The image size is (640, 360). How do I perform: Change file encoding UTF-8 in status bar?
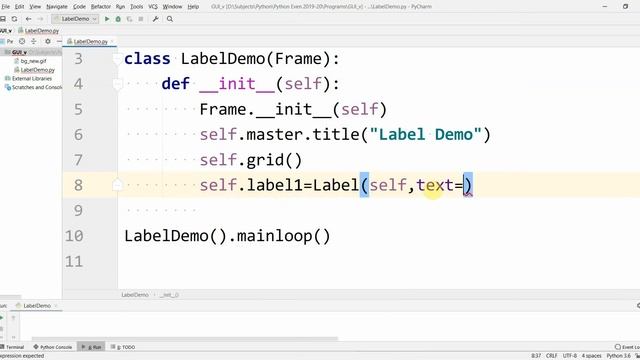(570, 356)
